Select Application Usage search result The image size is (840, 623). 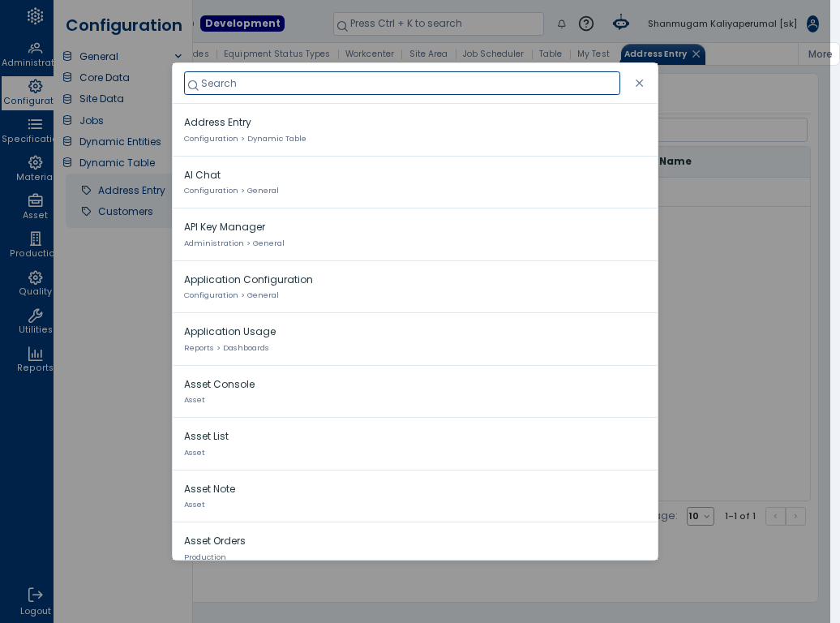click(414, 339)
